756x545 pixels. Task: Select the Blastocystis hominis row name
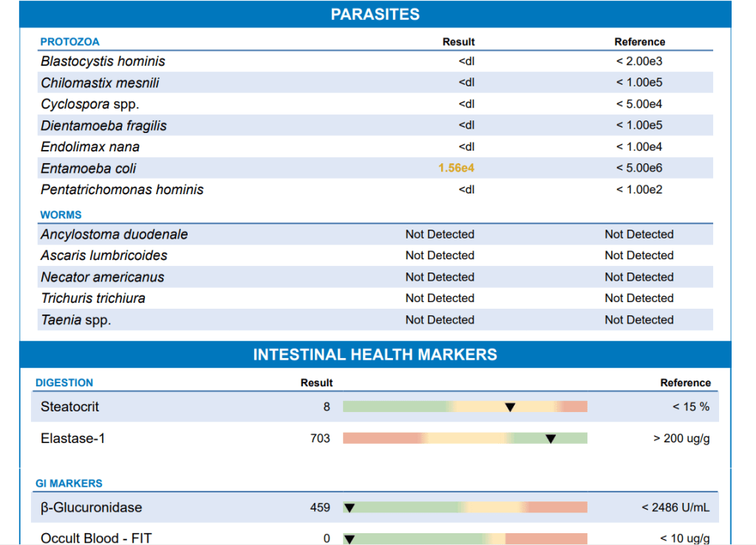pos(103,61)
